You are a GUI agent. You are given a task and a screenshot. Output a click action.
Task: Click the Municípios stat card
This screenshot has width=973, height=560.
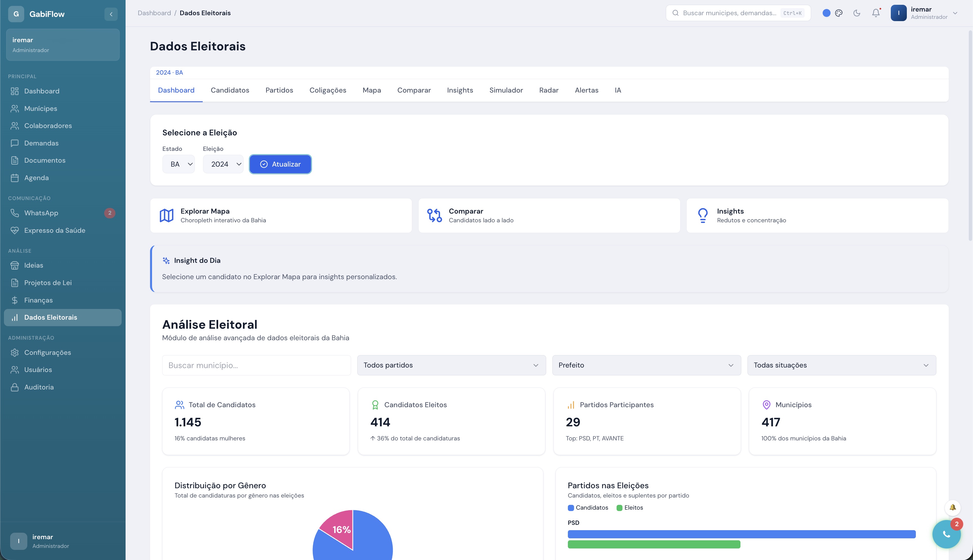point(842,422)
